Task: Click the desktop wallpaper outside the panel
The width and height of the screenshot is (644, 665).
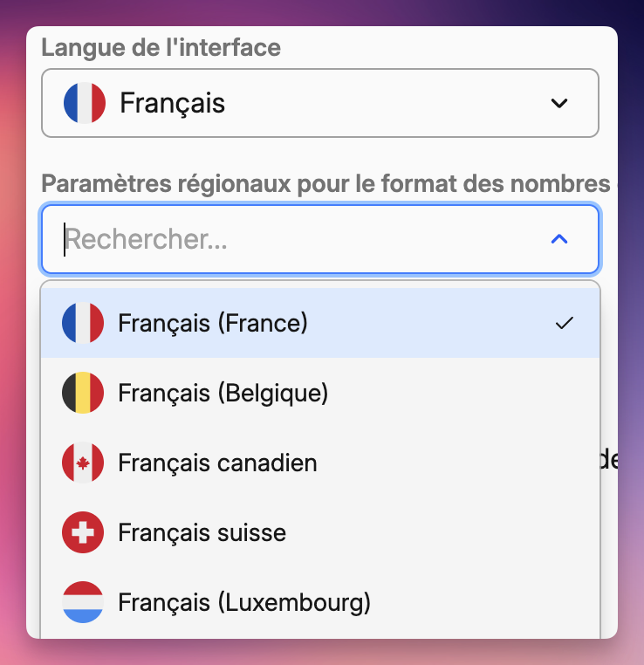Action: click(x=13, y=349)
